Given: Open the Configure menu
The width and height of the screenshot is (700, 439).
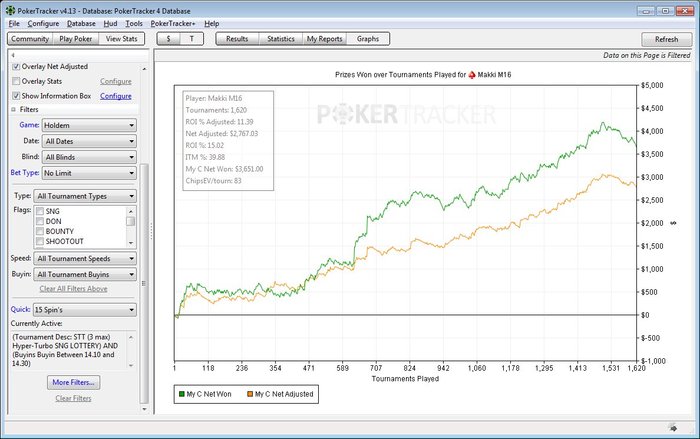Looking at the screenshot, I should 43,24.
